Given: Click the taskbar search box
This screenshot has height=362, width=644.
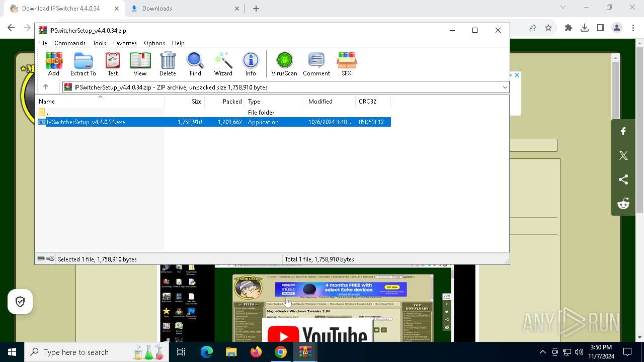Looking at the screenshot, I should 96,352.
